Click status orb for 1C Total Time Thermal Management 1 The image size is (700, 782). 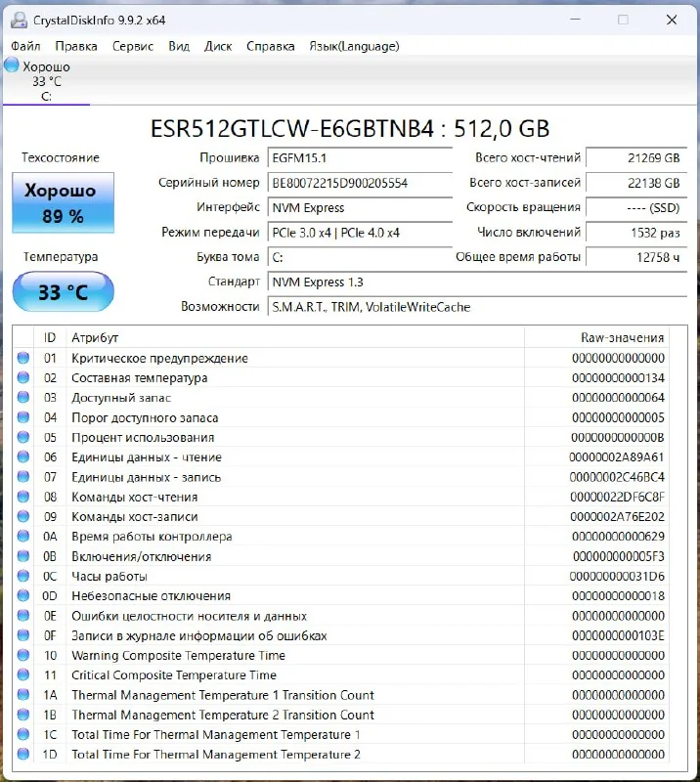pyautogui.click(x=22, y=734)
